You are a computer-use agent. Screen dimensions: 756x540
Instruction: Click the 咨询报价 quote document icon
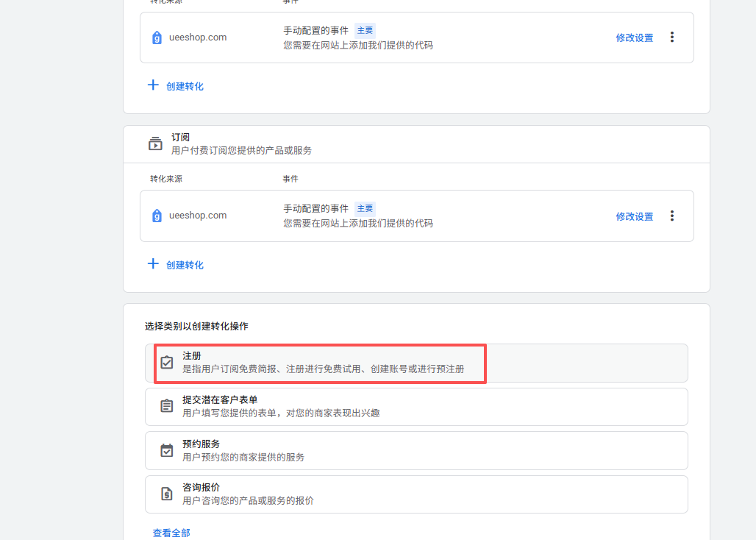click(167, 494)
